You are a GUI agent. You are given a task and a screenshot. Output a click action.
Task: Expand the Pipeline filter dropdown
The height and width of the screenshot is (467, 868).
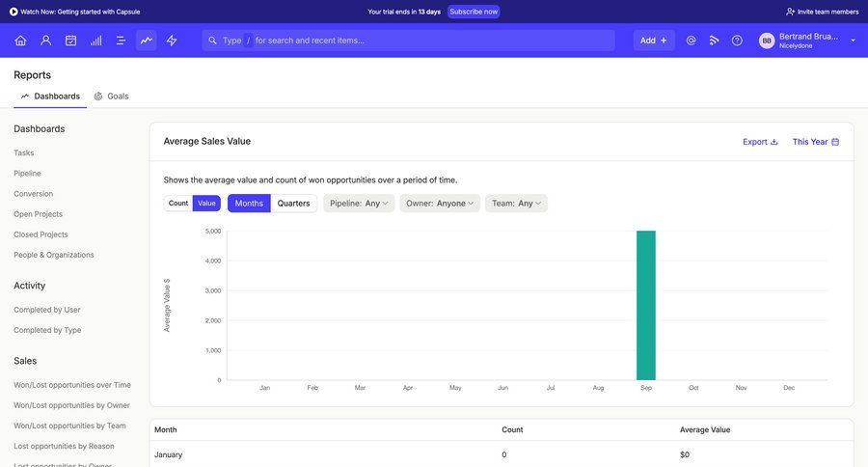(359, 204)
